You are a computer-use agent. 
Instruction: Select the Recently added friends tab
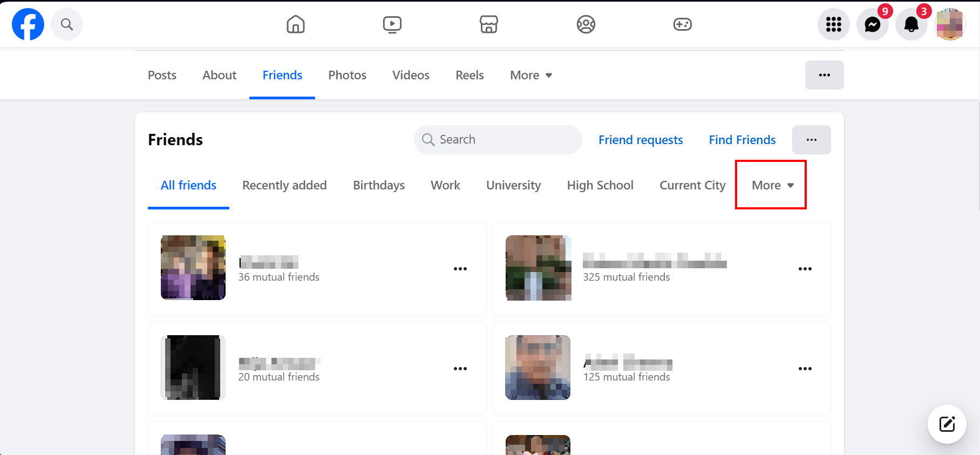click(x=284, y=185)
